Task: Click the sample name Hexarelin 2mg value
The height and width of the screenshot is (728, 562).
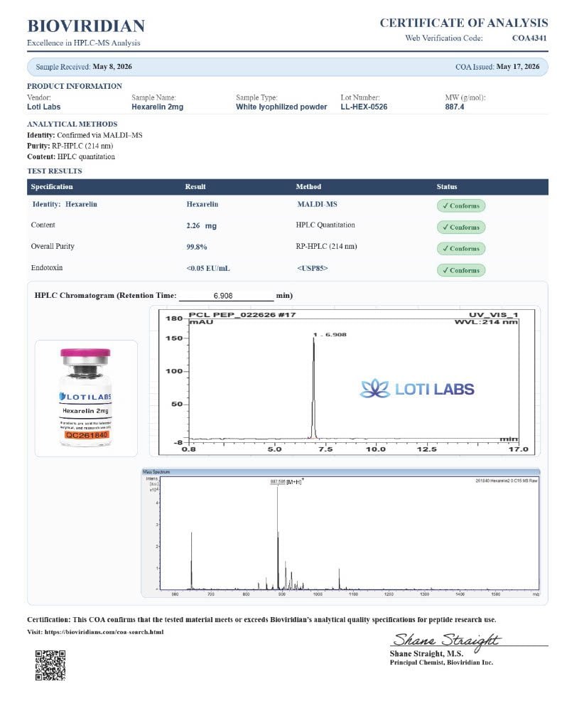Action: [157, 107]
